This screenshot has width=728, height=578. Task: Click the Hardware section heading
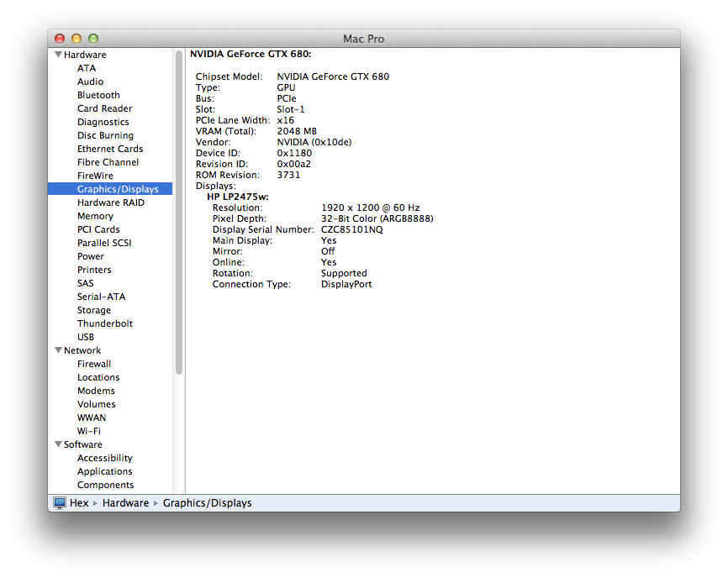85,55
